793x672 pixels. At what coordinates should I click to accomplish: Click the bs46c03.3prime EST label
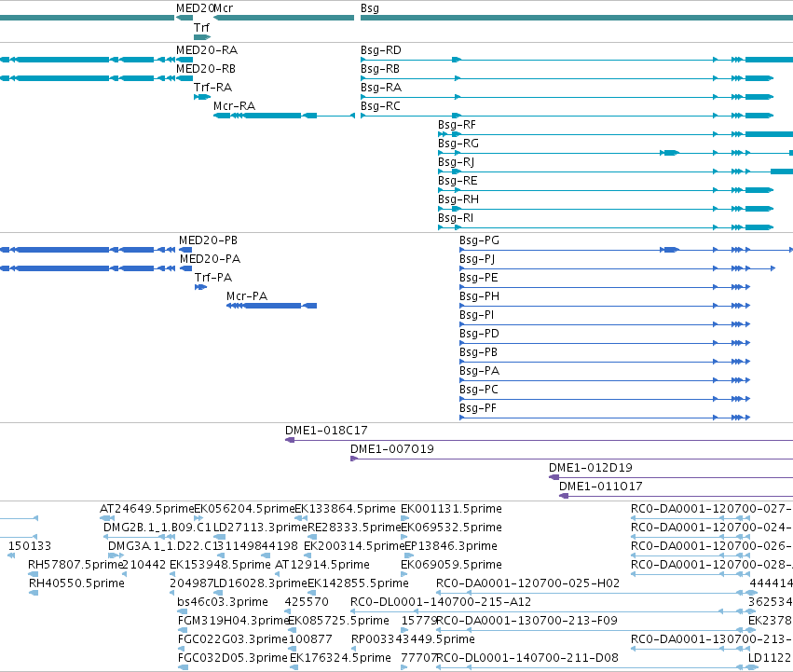click(x=223, y=603)
